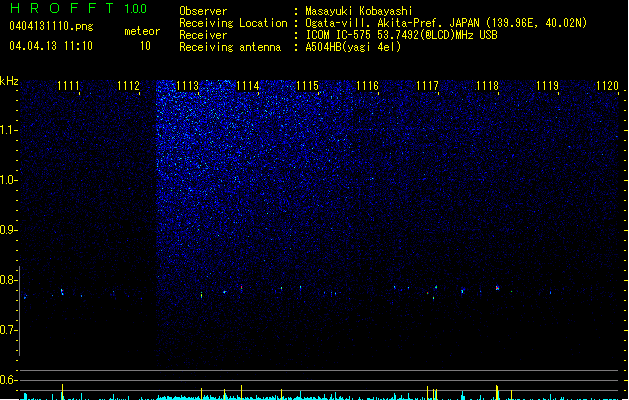Click the meteor count value 10
Screen dimensions: 629x400
coord(145,46)
